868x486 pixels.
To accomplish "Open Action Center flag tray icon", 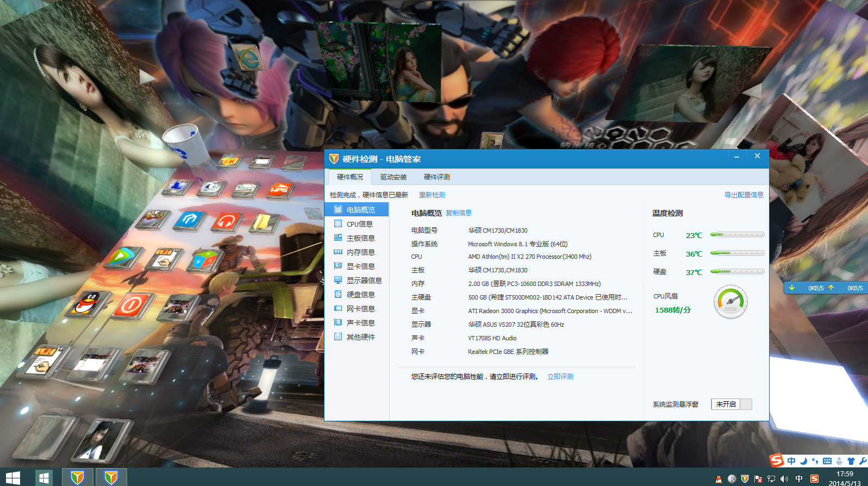I will pyautogui.click(x=758, y=479).
